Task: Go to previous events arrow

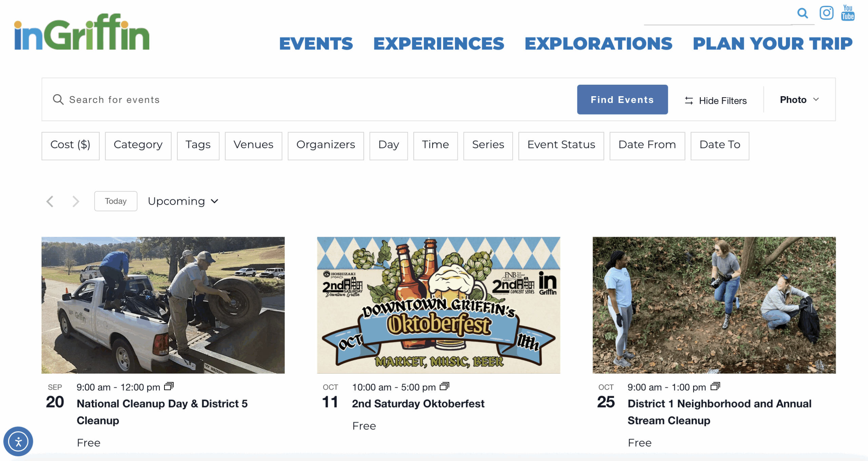Action: click(50, 202)
